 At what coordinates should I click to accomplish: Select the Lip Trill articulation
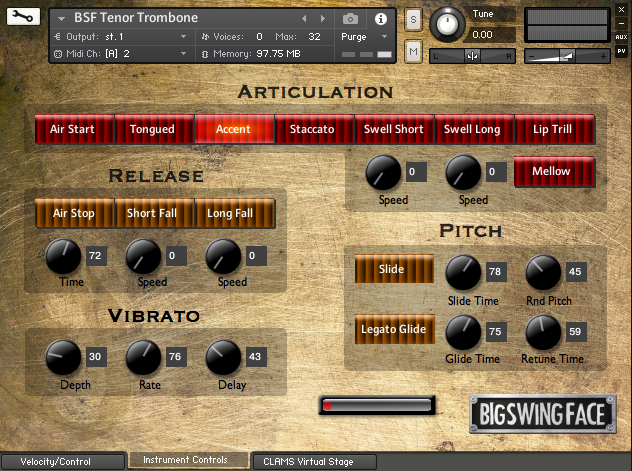554,129
